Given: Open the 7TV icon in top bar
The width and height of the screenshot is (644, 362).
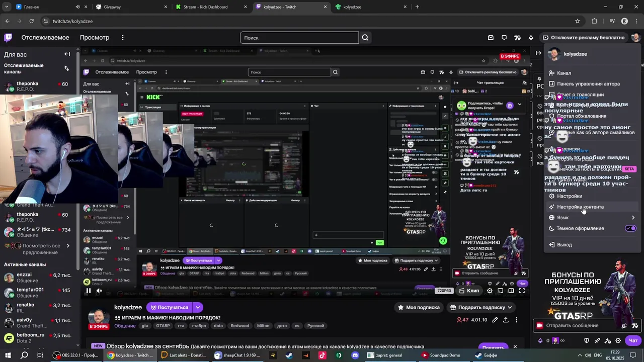Looking at the screenshot, I should point(517,38).
